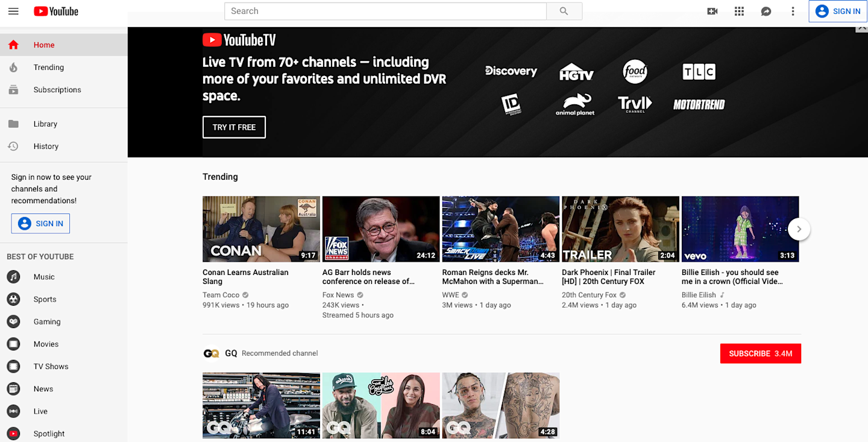The image size is (868, 442).
Task: Click the History clock icon
Action: (13, 147)
